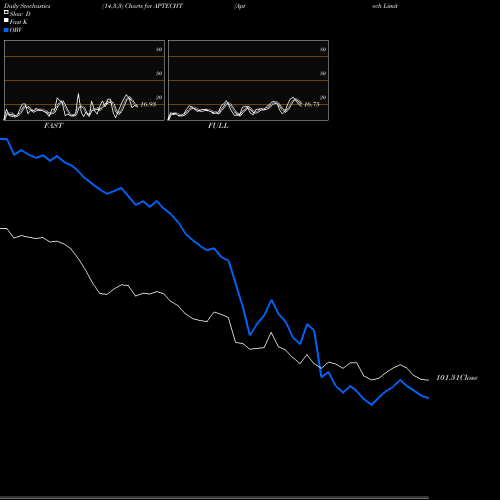
Task: Click the 20 level label in FULL chart
Action: 323,97
